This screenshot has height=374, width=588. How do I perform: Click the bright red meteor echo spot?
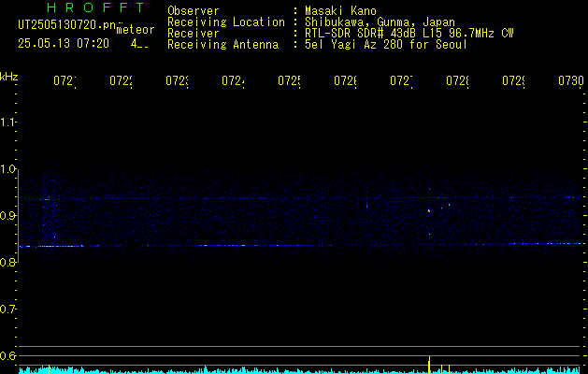click(x=429, y=211)
